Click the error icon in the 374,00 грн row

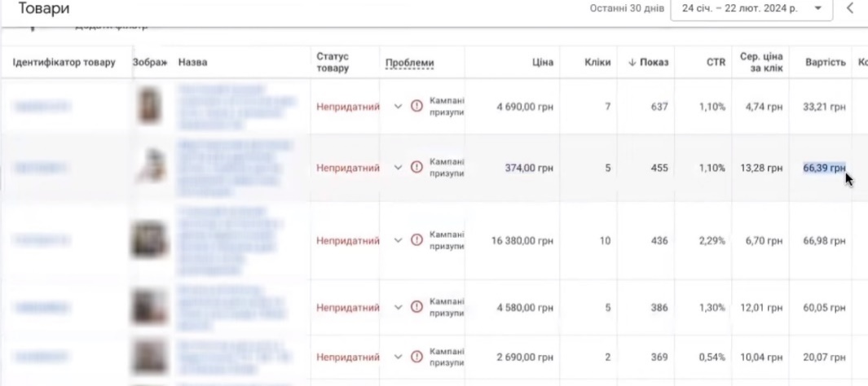coord(416,168)
